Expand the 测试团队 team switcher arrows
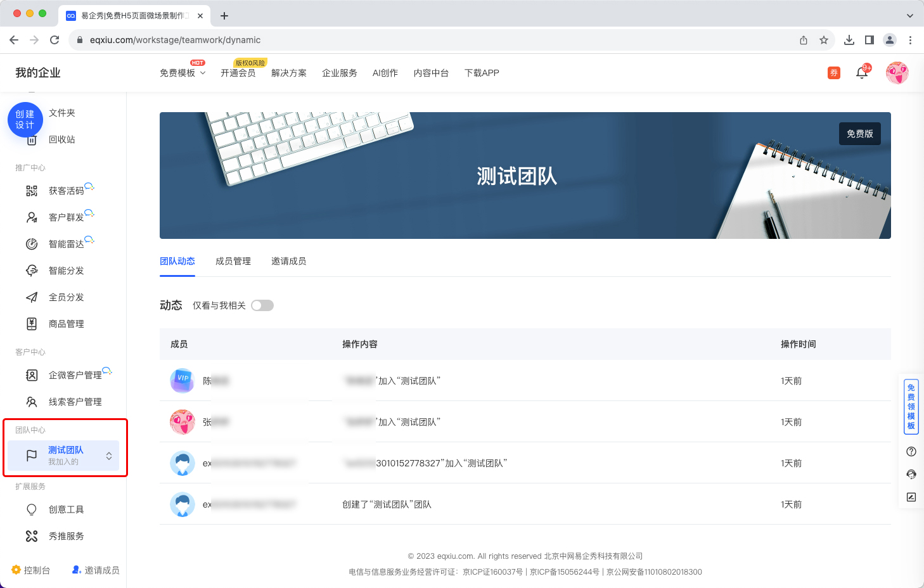The height and width of the screenshot is (588, 924). [109, 456]
